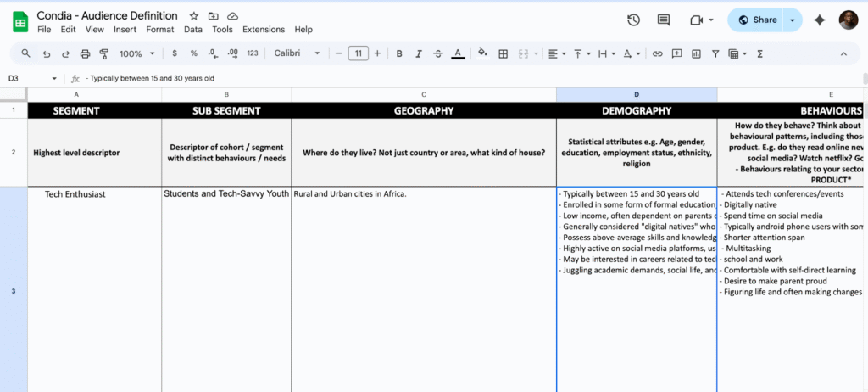Open the Calibri font dropdown

point(297,53)
